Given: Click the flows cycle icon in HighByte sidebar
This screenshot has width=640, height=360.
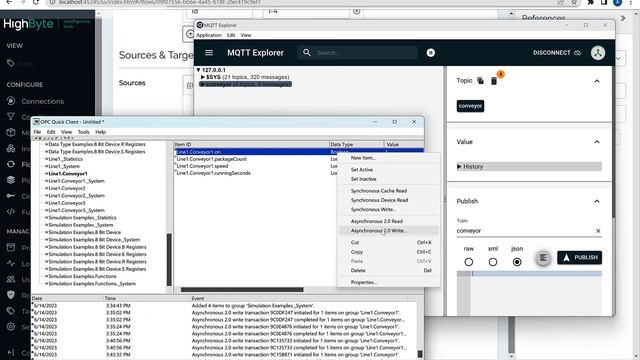Looking at the screenshot, I should click(x=11, y=164).
